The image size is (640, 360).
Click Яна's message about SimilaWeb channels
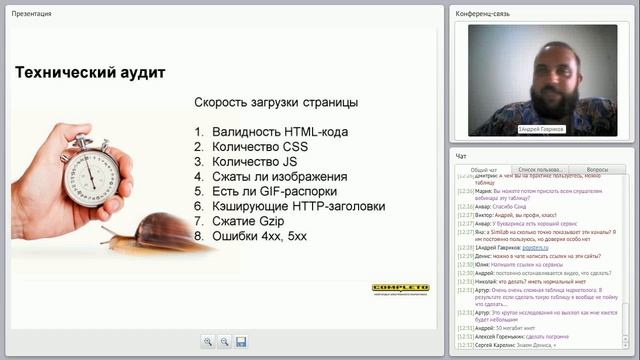537,236
